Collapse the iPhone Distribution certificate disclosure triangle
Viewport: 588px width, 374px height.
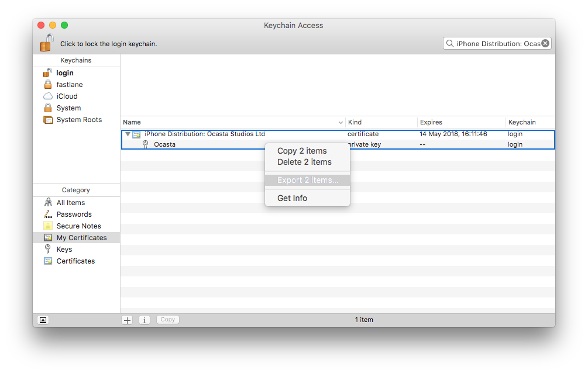click(x=128, y=134)
